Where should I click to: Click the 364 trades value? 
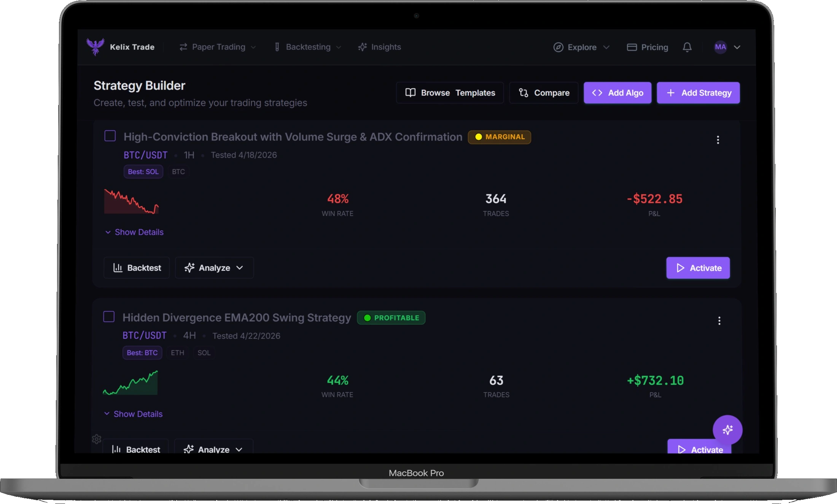tap(496, 199)
